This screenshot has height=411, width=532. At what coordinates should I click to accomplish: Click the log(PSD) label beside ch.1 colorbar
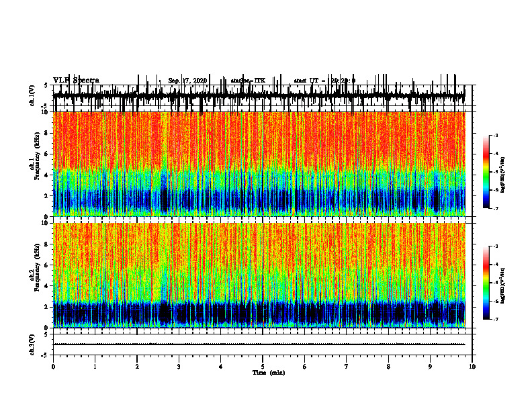coord(504,175)
